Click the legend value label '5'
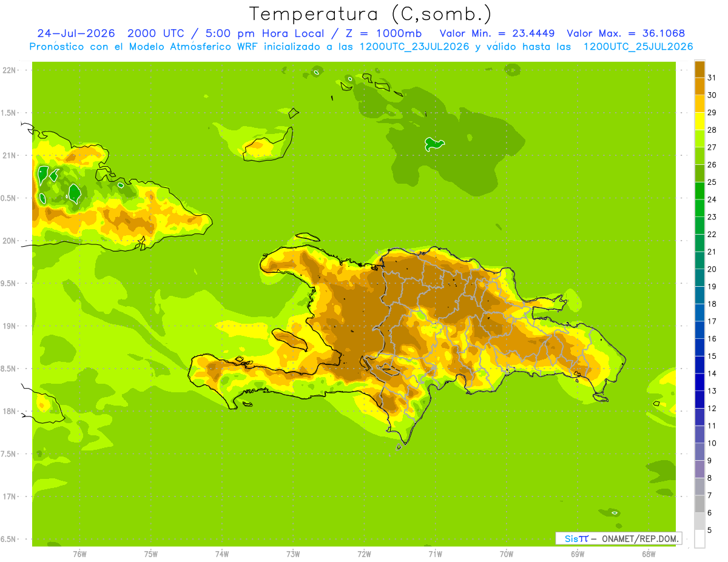Screen dimensions: 728x562 pyautogui.click(x=709, y=530)
